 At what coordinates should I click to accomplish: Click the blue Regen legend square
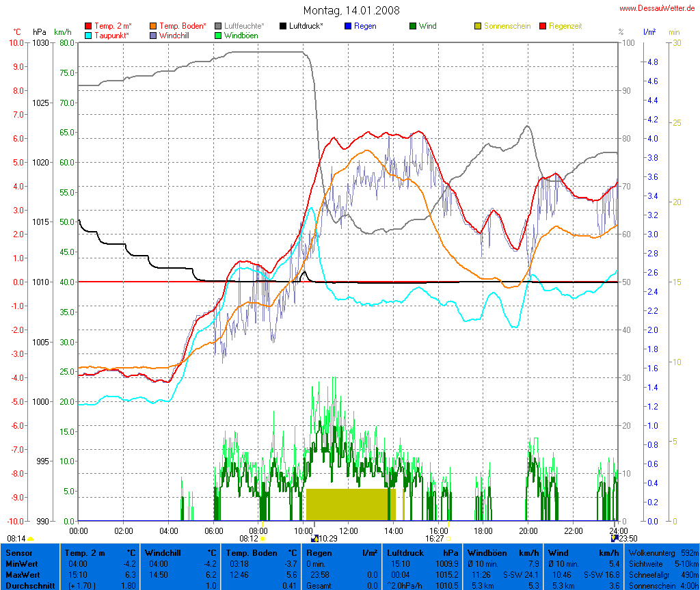tap(348, 26)
